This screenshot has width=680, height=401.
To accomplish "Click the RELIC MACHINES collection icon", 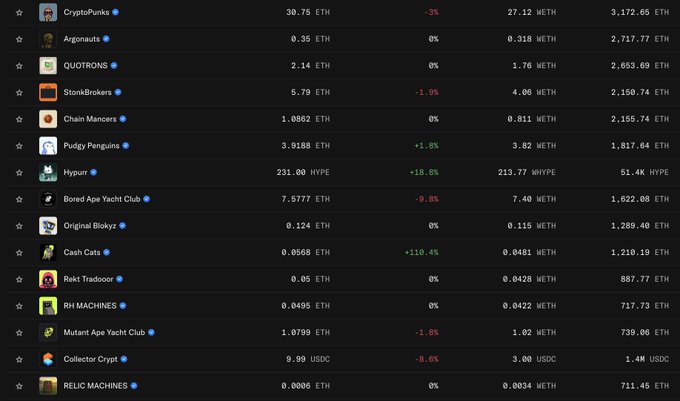I will pyautogui.click(x=48, y=386).
